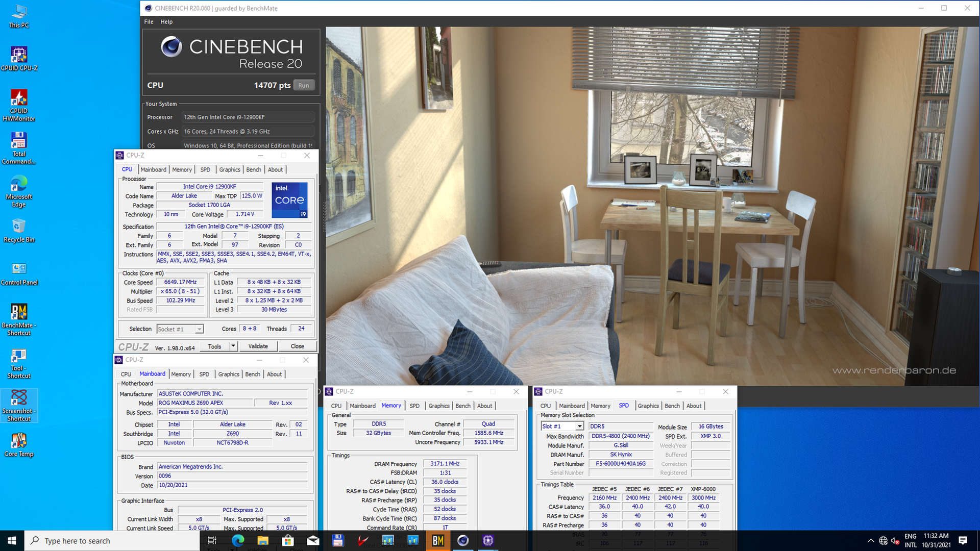The width and height of the screenshot is (980, 551).
Task: Click Total Commander floppy icon in taskbar
Action: [x=338, y=540]
